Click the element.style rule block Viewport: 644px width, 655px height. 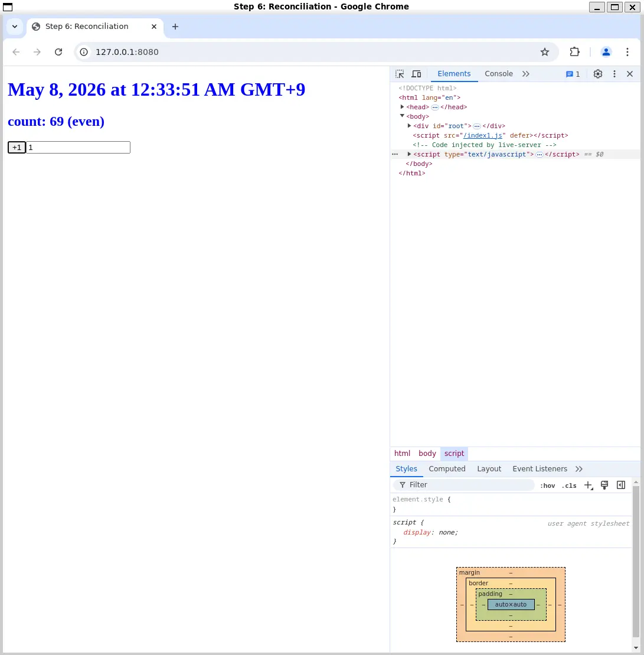[x=511, y=504]
